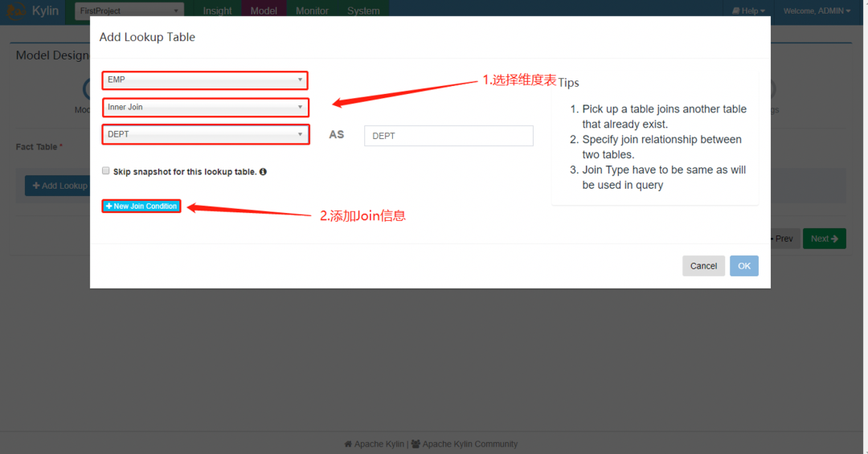Click the info icon beside Skip snapshot
Screen dimensions: 868x454
coord(263,172)
